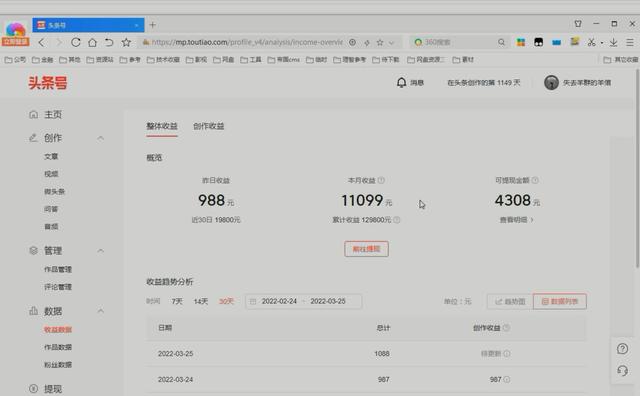The height and width of the screenshot is (396, 640).
Task: Open the date range picker 2022-02-24
Action: click(303, 301)
